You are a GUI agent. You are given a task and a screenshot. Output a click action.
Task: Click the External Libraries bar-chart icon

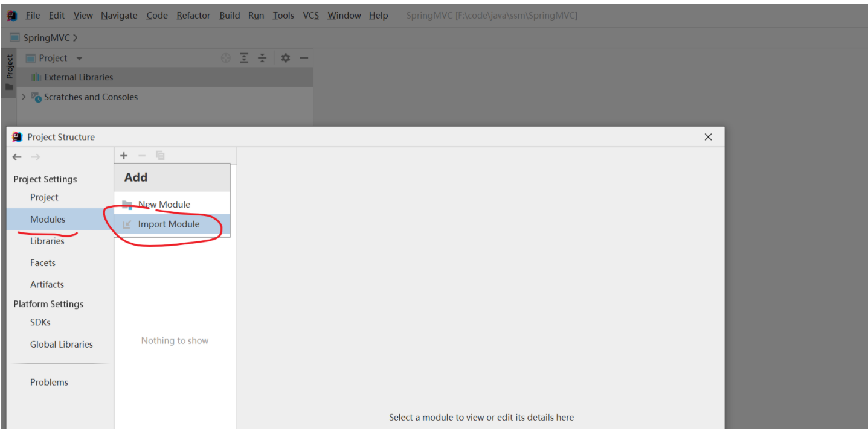(x=36, y=77)
